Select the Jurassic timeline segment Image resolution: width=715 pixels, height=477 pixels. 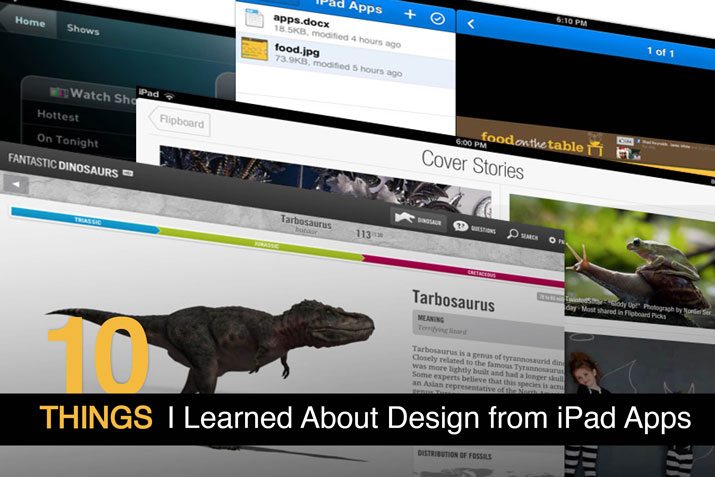[x=262, y=244]
